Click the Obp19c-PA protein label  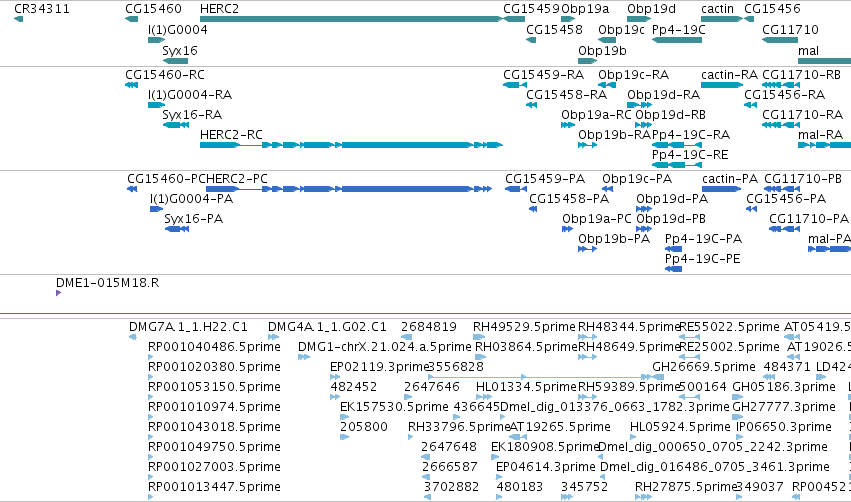click(637, 179)
